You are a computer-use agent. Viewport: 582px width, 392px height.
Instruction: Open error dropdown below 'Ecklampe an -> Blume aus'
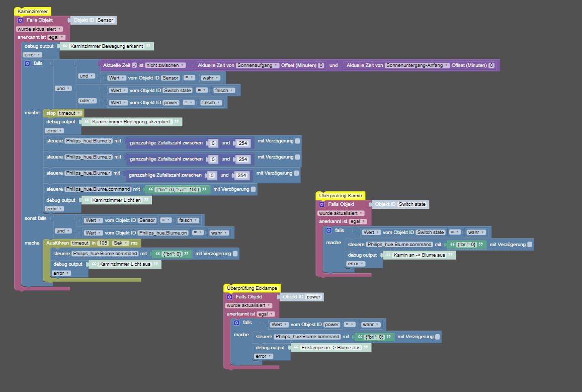click(x=264, y=356)
